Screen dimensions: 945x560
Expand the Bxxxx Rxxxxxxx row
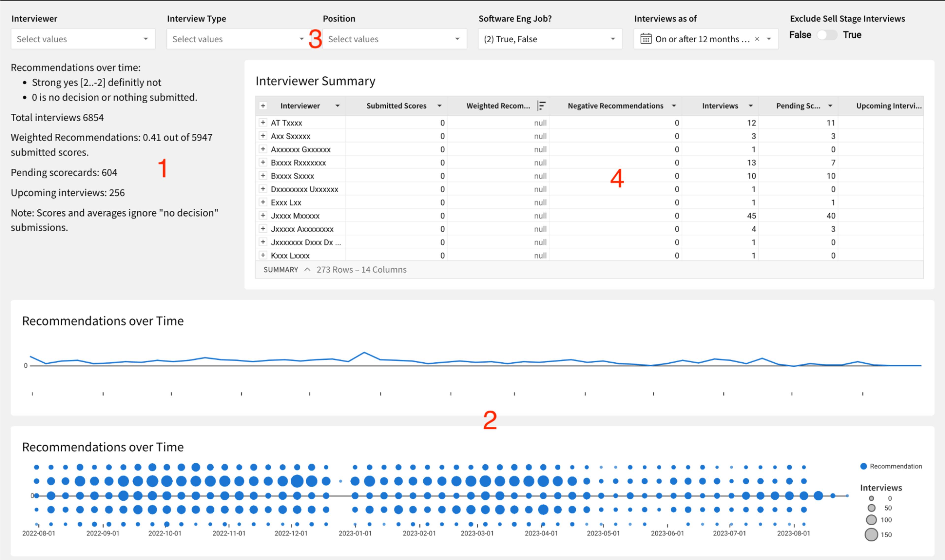(x=263, y=162)
